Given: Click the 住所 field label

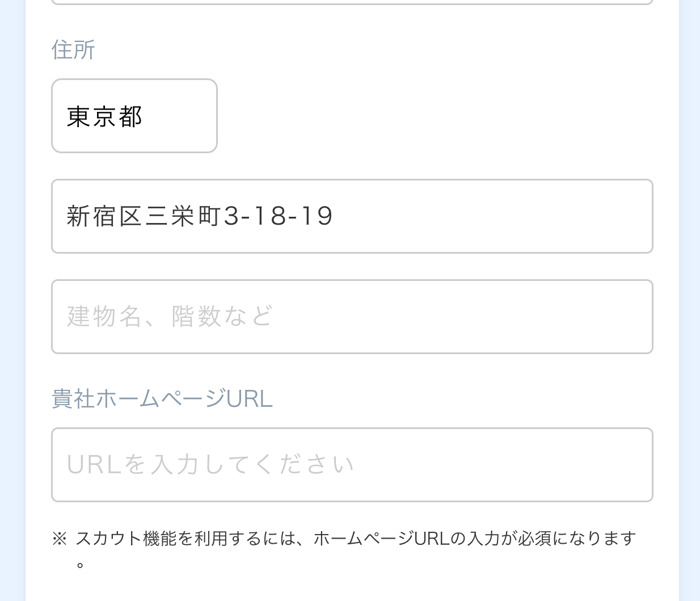Looking at the screenshot, I should [73, 50].
